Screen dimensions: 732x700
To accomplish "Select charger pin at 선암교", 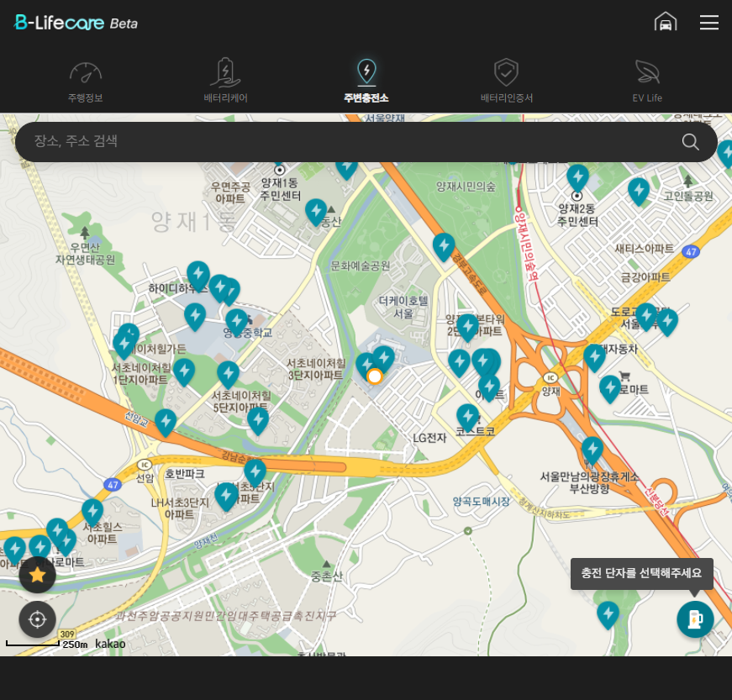I will (166, 423).
